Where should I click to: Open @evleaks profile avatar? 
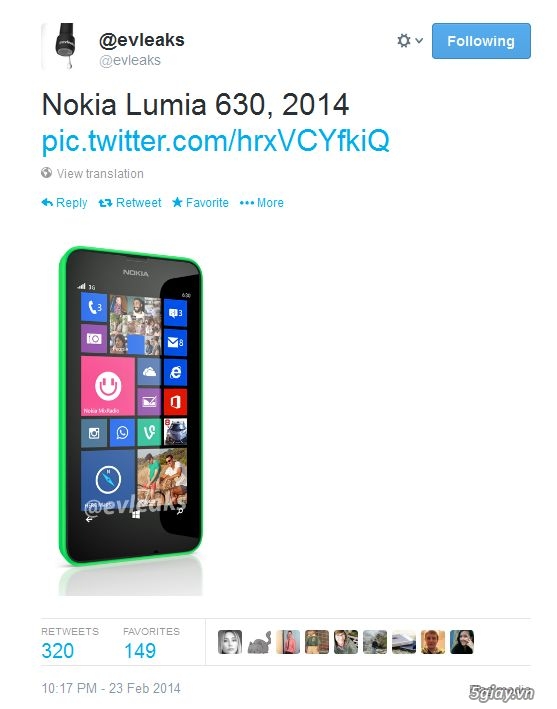(64, 46)
